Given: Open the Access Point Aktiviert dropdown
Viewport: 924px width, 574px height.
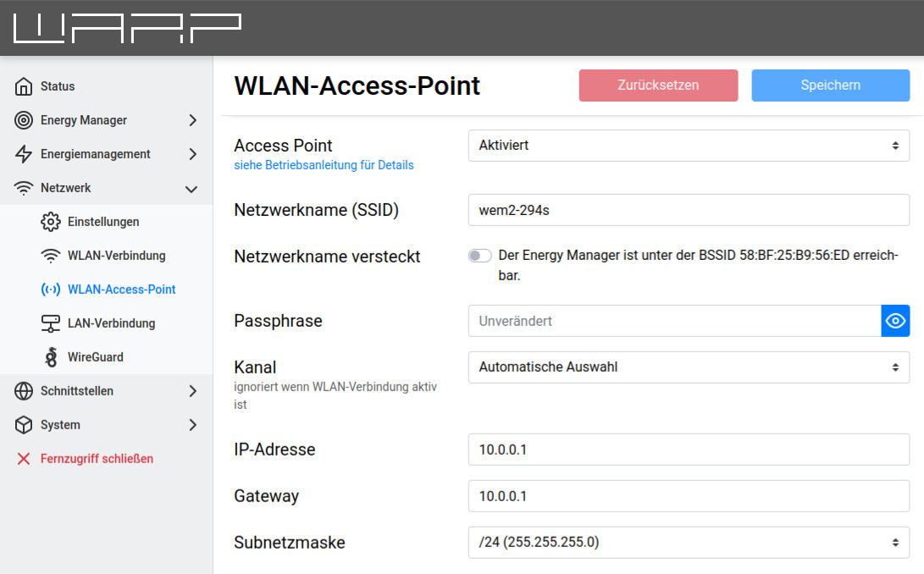Looking at the screenshot, I should tap(689, 146).
